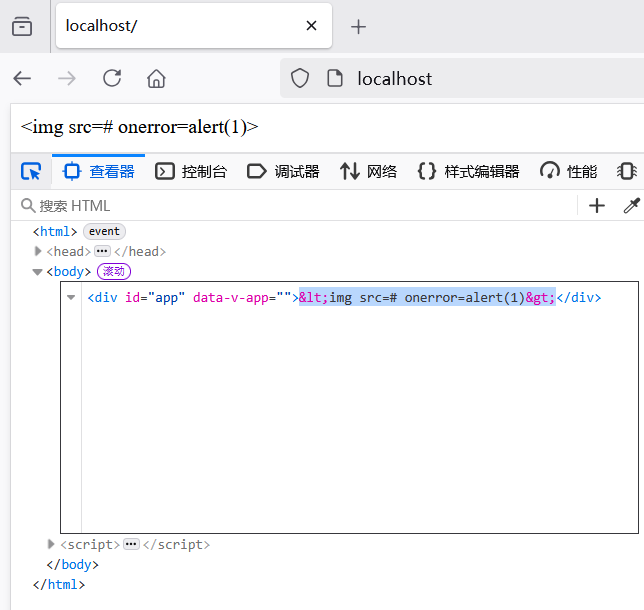Go to the browser home page
644x610 pixels.
tap(156, 78)
